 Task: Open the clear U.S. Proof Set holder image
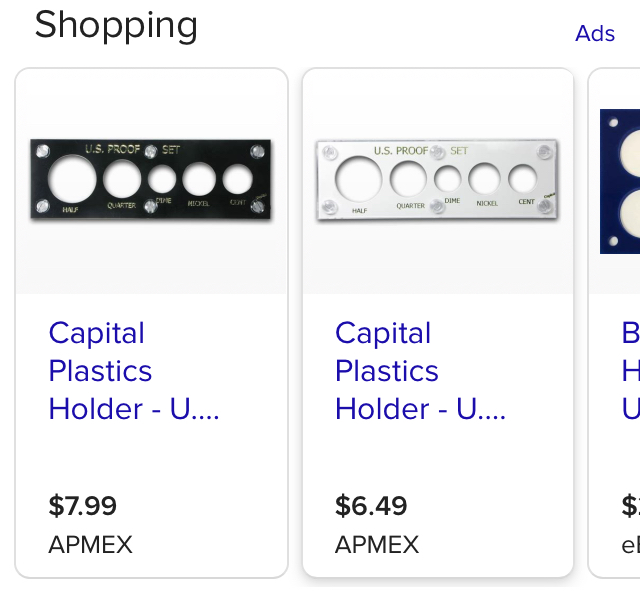pyautogui.click(x=438, y=180)
